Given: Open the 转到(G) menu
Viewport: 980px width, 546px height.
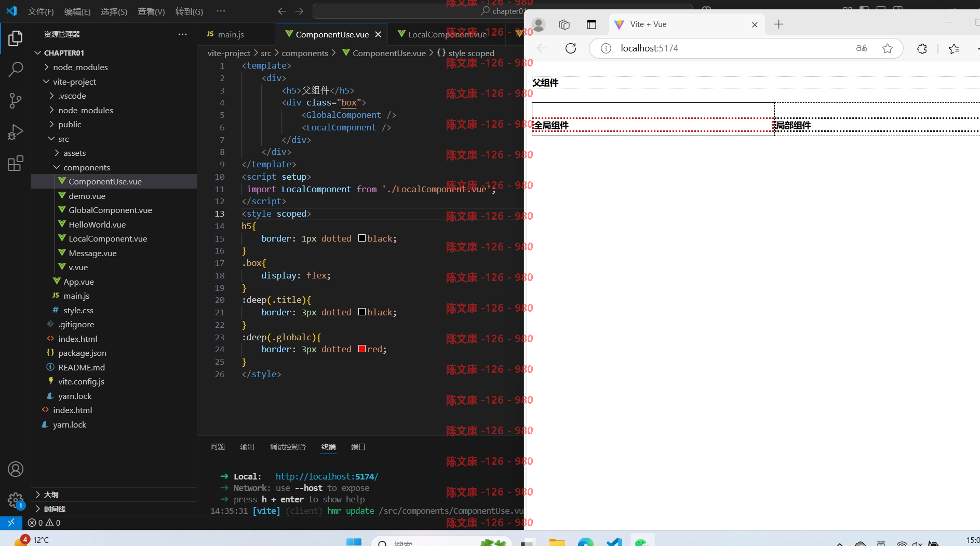Looking at the screenshot, I should tap(189, 11).
